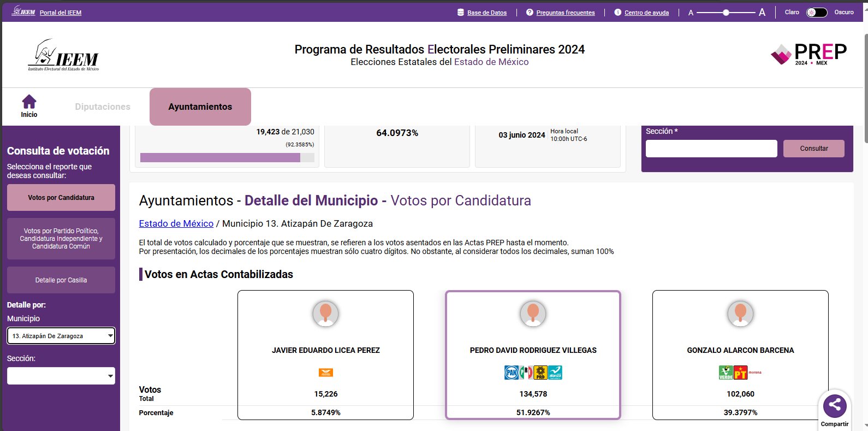Click the PAN party logo under Pedro Rodriguez
Screen dimensions: 868x431
click(x=512, y=373)
